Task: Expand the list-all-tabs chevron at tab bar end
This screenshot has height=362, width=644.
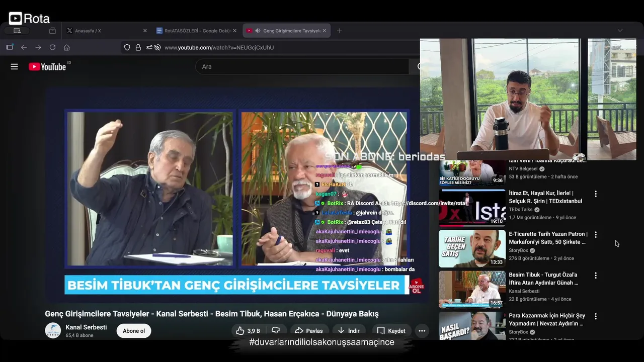Action: point(620,31)
